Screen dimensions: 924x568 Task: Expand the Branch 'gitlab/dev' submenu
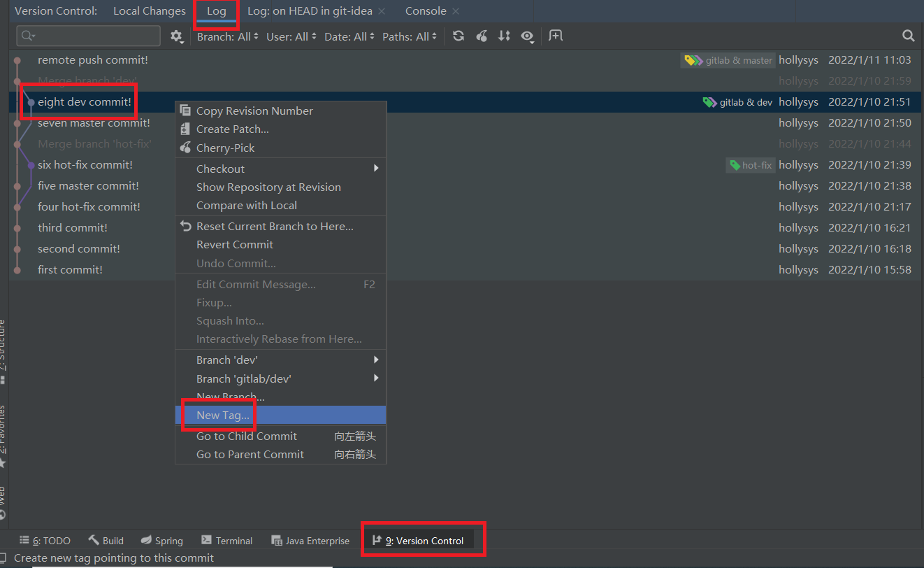coord(280,378)
